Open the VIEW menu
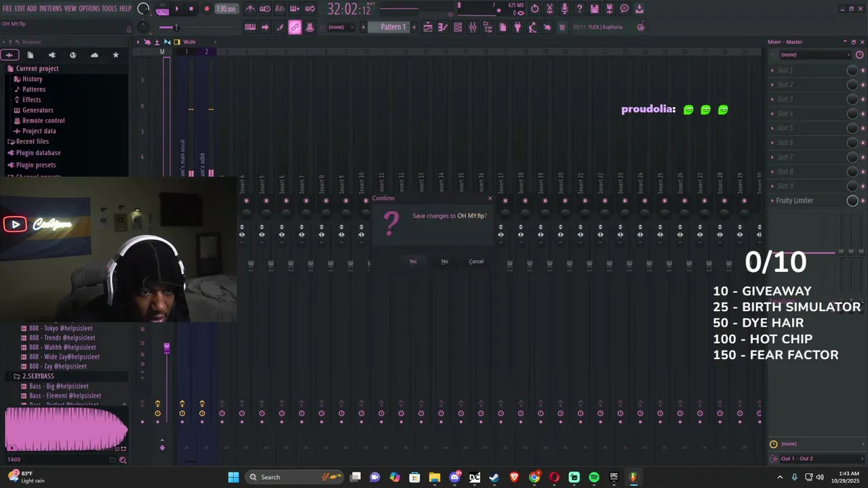The width and height of the screenshot is (868, 488). click(71, 9)
